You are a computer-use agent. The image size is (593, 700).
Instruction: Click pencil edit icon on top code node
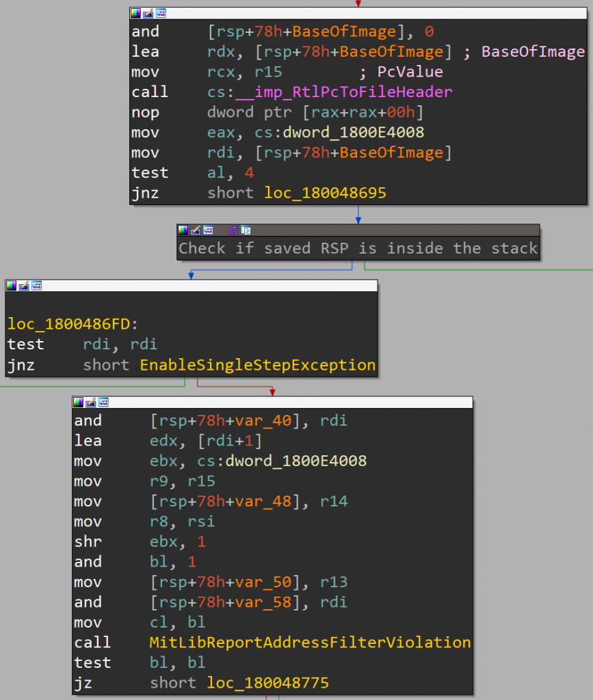[148, 13]
